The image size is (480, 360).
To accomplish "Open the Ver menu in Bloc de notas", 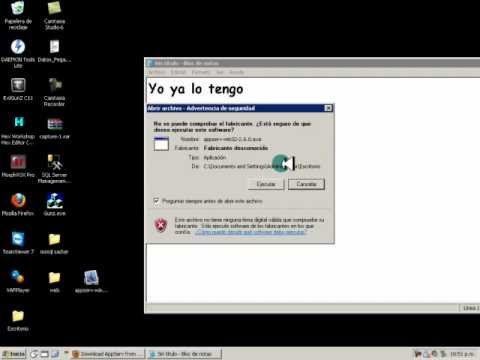I will 220,72.
